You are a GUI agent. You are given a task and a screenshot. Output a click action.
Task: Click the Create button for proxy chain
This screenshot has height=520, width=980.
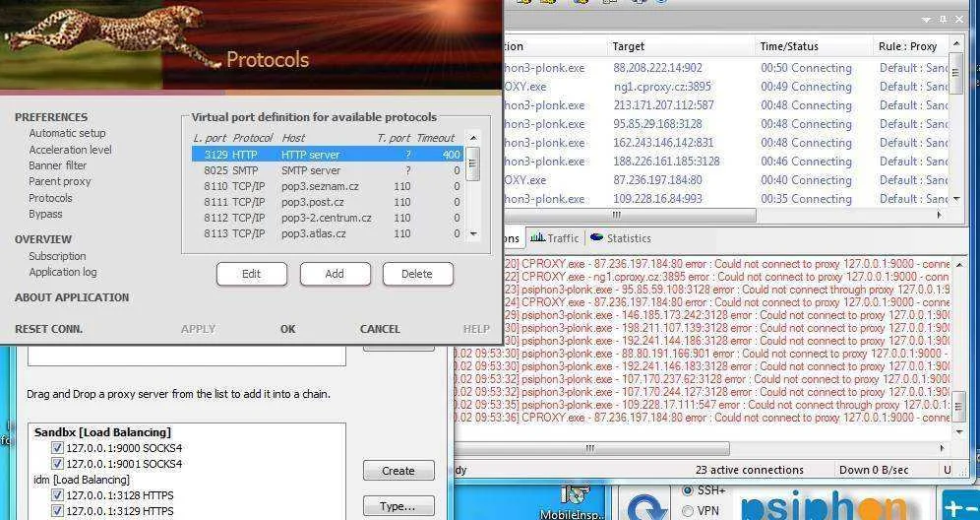398,471
